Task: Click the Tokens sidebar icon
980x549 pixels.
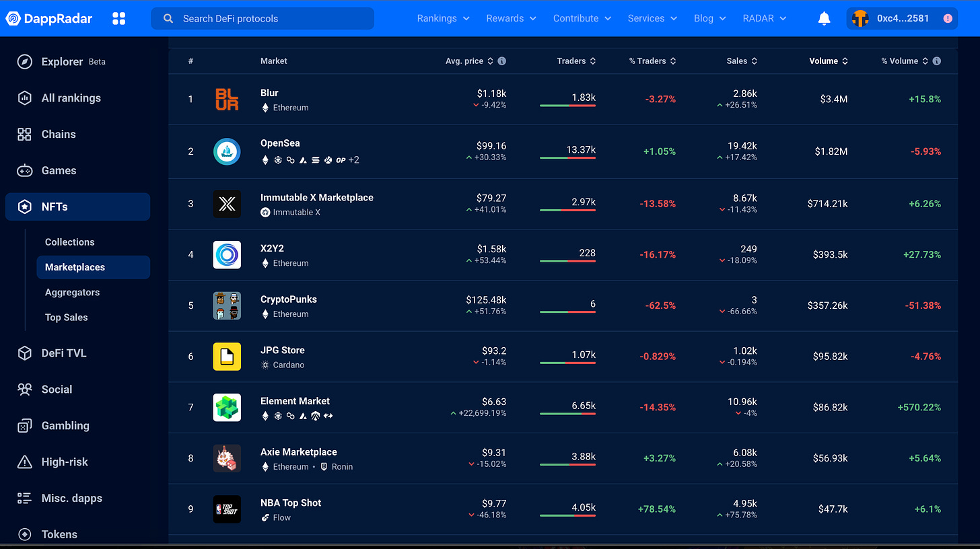Action: pyautogui.click(x=25, y=534)
